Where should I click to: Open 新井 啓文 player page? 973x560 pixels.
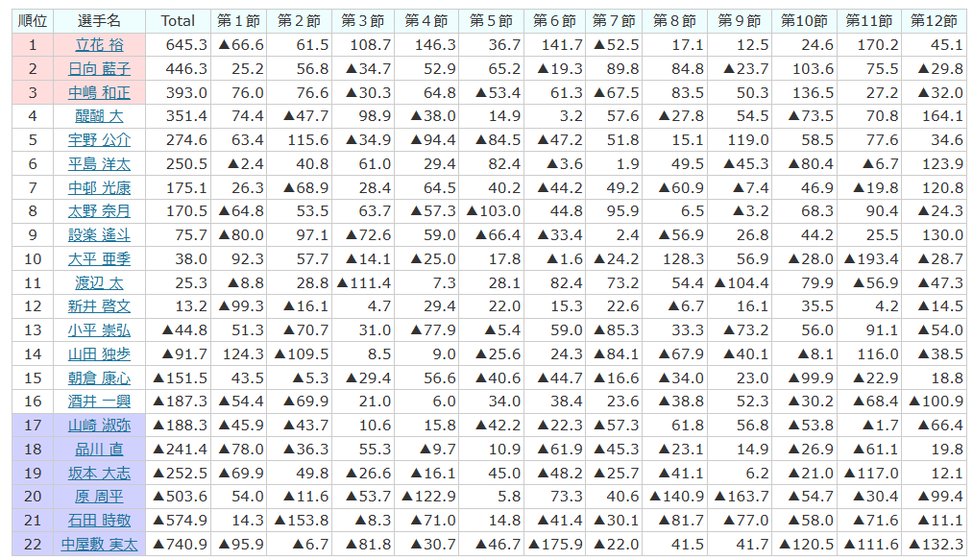(99, 306)
